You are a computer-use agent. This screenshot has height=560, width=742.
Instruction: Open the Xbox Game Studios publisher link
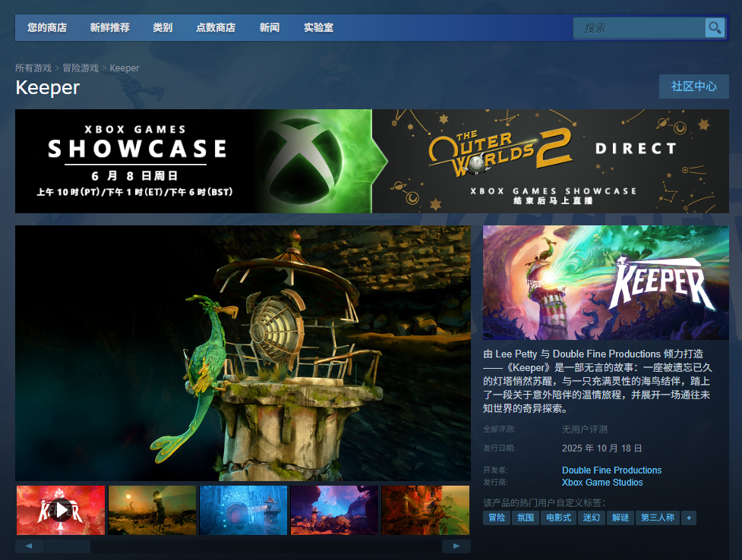(x=602, y=483)
